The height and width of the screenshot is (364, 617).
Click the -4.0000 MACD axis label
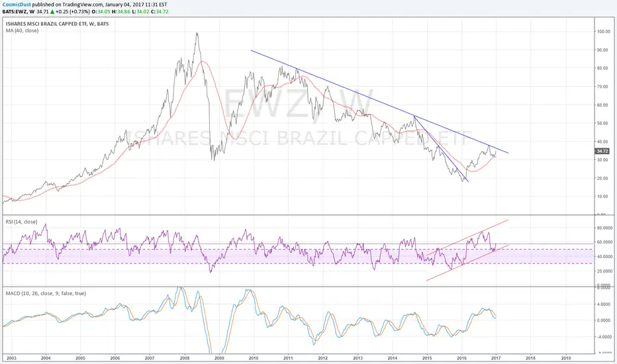[604, 337]
